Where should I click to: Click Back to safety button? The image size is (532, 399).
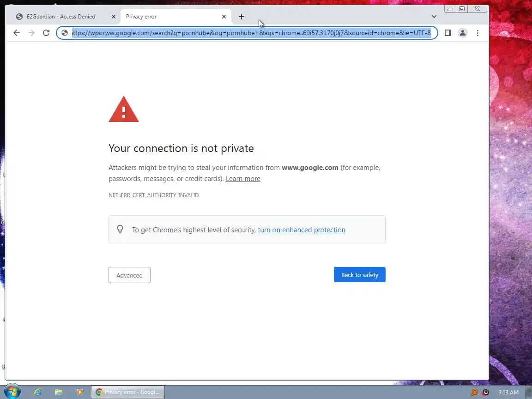coord(359,275)
